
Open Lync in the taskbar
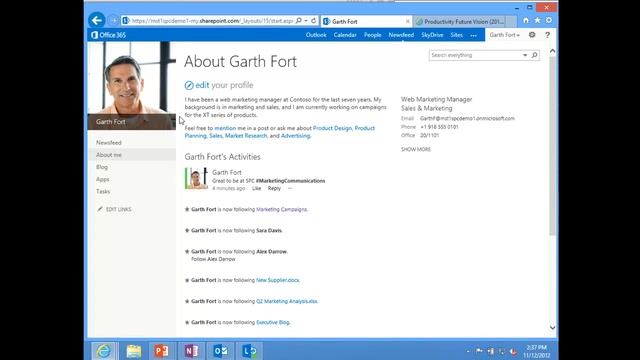click(x=249, y=351)
